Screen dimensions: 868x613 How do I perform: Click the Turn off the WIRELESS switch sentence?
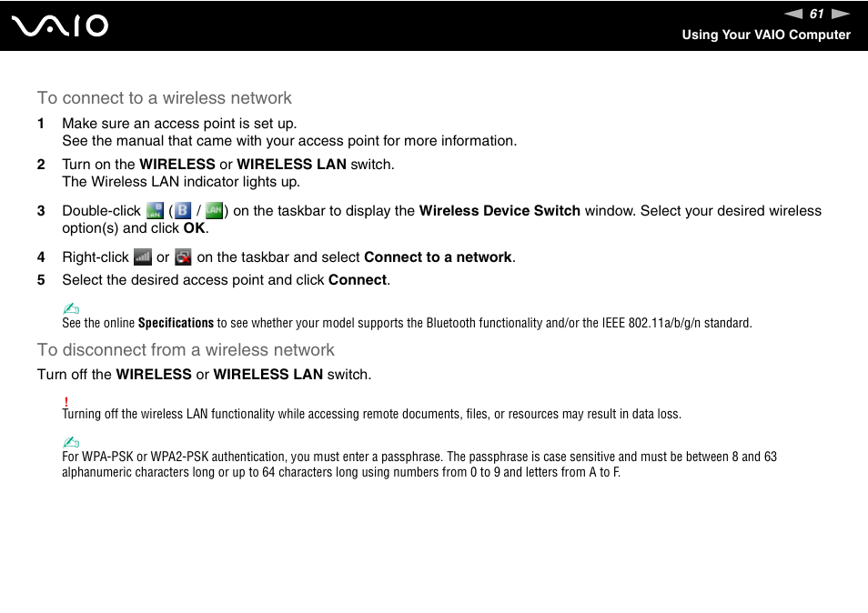click(205, 375)
